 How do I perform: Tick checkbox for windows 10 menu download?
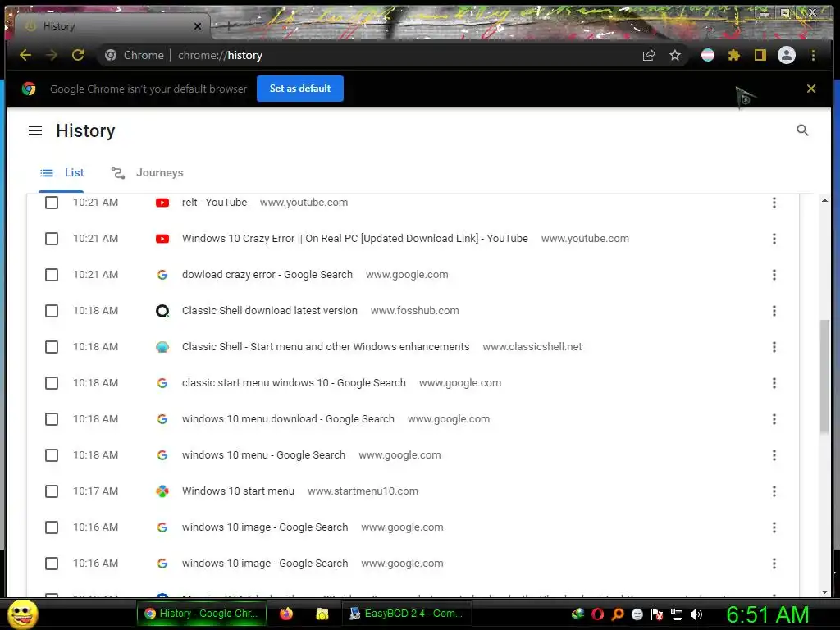(52, 419)
